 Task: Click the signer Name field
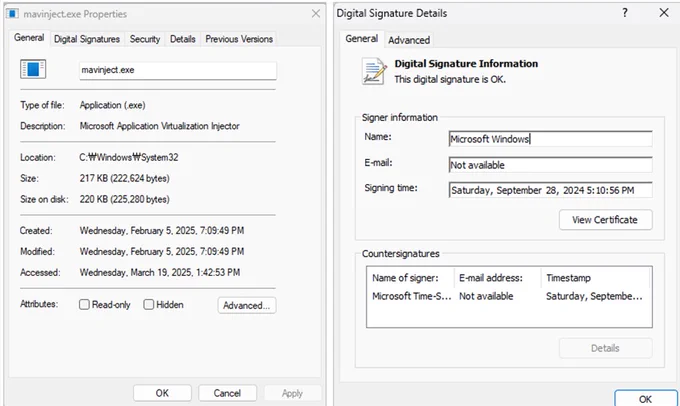pos(550,139)
